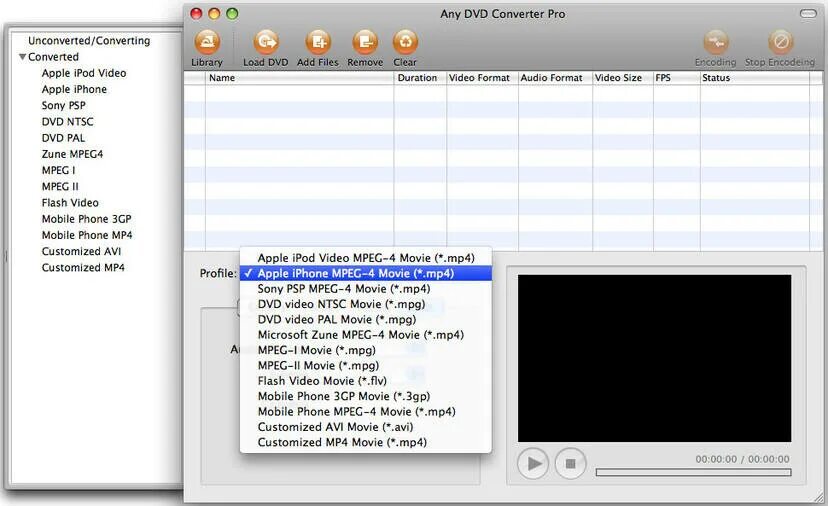Choose Apple iPod Video MPEG-4 Movie profile
This screenshot has height=506, width=828.
click(x=365, y=258)
